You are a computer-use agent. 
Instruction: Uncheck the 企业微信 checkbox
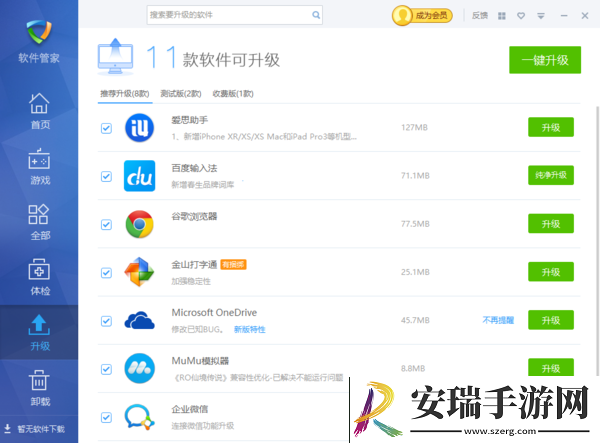point(106,417)
